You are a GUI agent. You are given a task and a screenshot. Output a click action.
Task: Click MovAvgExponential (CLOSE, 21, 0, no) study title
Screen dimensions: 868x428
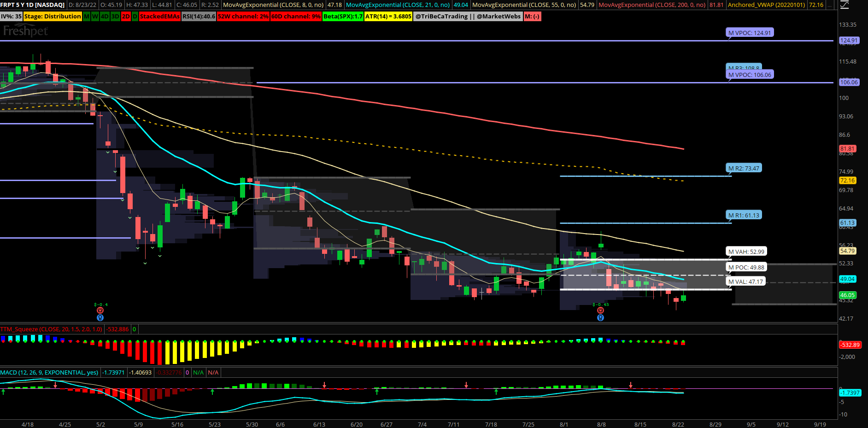[398, 5]
